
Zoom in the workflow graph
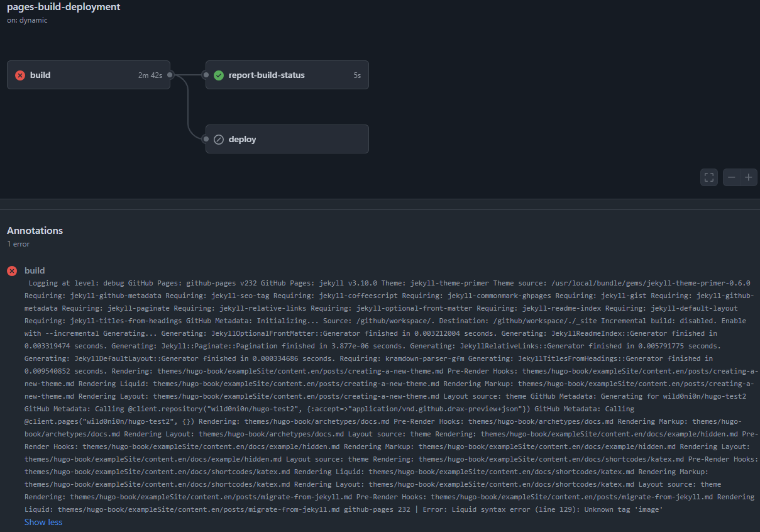click(x=749, y=177)
